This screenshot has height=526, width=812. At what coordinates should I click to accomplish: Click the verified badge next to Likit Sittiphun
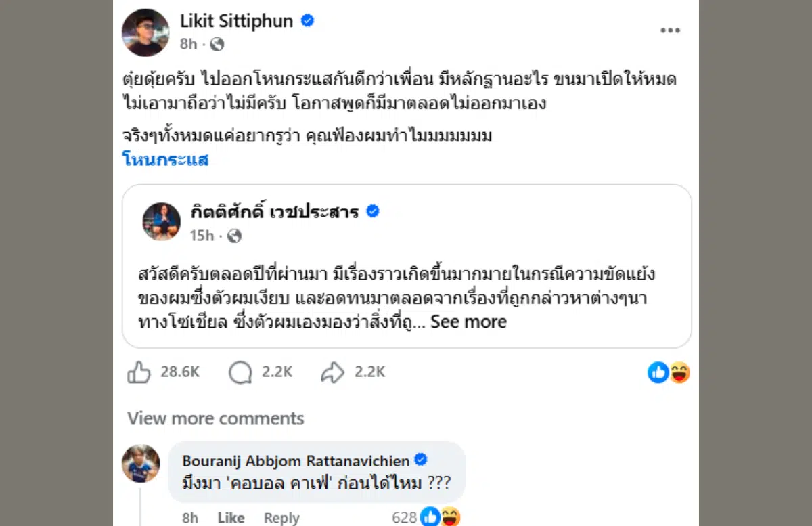tap(307, 21)
